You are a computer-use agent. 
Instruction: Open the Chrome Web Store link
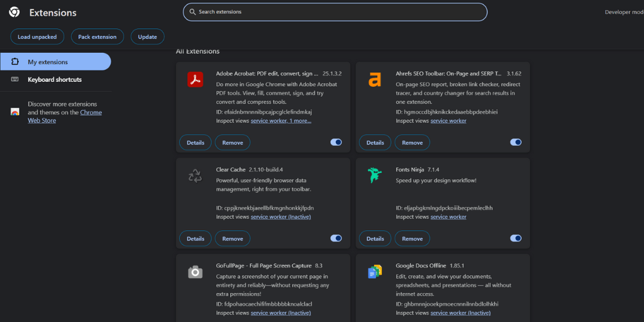coord(65,116)
